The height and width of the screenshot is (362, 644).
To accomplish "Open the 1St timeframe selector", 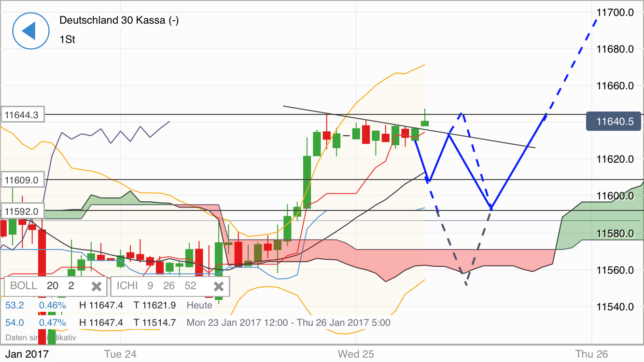I will [69, 39].
